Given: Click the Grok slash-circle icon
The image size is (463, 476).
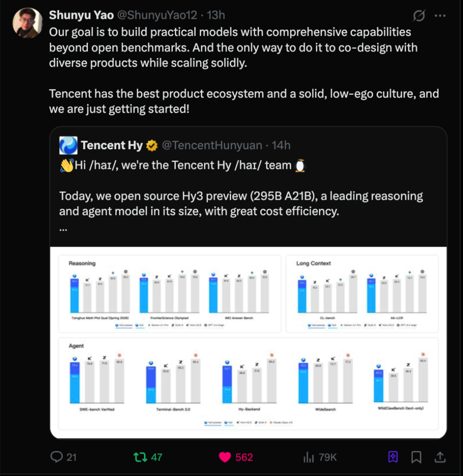Looking at the screenshot, I should (x=419, y=15).
